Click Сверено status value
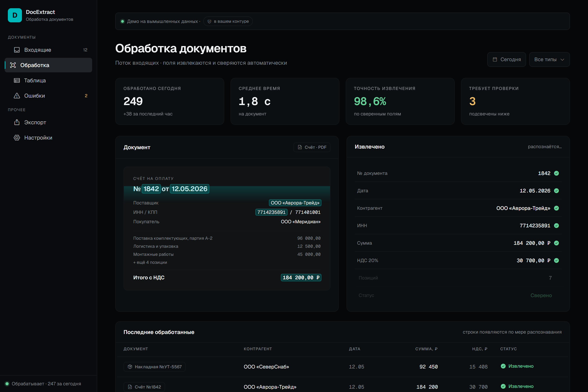Viewport: 588px width, 392px height. pyautogui.click(x=541, y=295)
